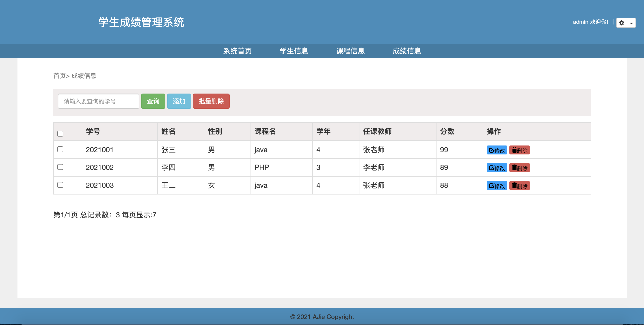
Task: Click 修改 edit button for 王二's row
Action: tap(497, 186)
